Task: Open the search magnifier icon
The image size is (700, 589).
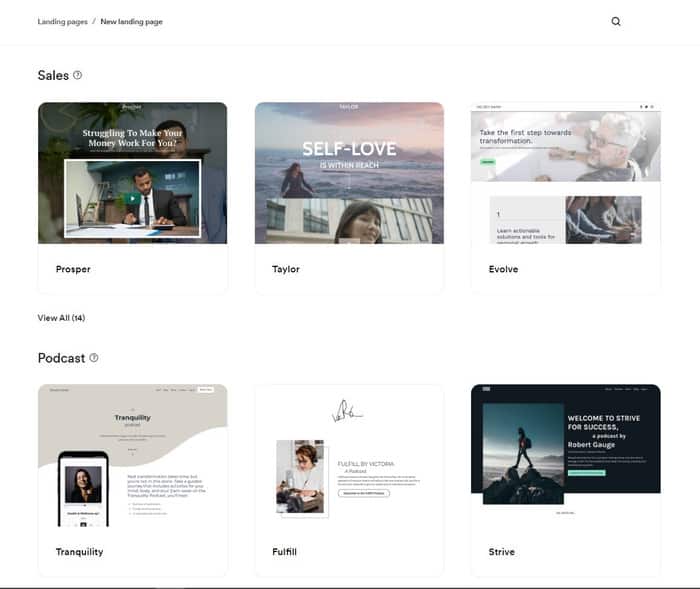Action: tap(616, 21)
